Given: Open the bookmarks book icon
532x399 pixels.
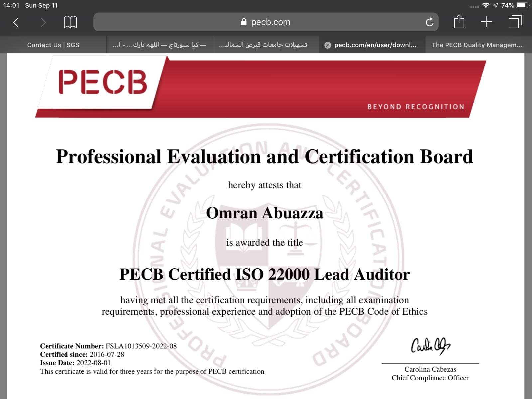Looking at the screenshot, I should (70, 22).
